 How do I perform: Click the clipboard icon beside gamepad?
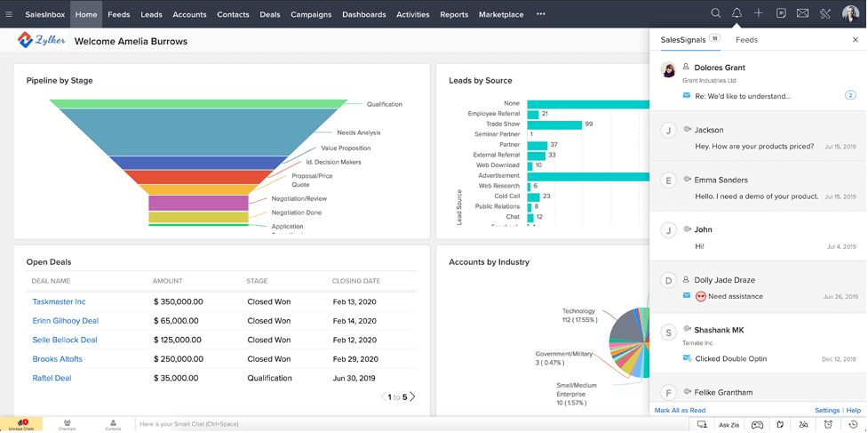point(781,425)
